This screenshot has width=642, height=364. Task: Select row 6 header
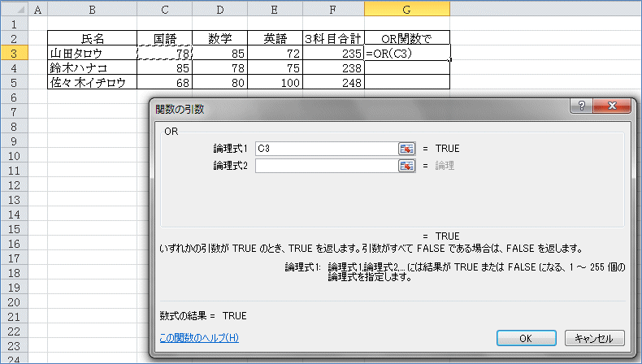[15, 97]
